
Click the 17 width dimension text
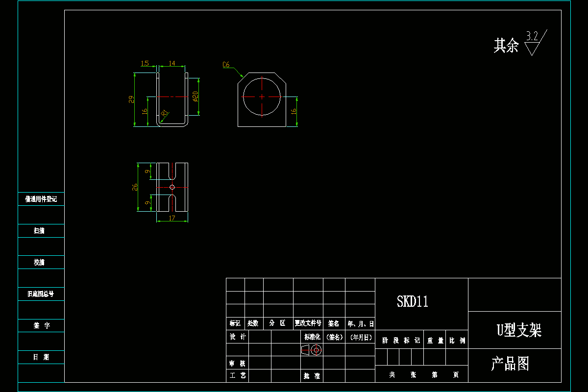coord(172,218)
